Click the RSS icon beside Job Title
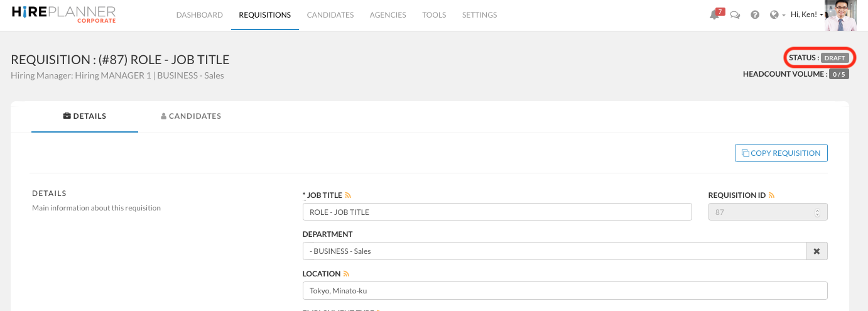 pos(347,195)
